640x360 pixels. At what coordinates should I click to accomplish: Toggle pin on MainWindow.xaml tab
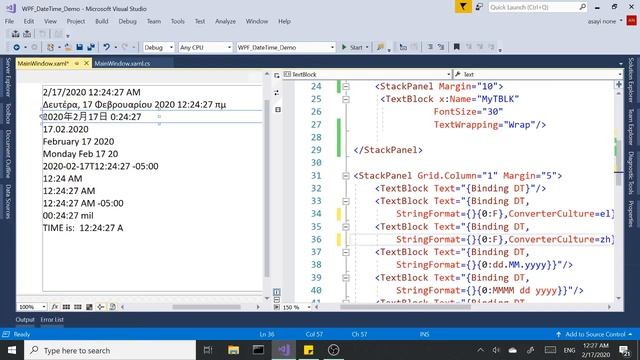tap(77, 63)
